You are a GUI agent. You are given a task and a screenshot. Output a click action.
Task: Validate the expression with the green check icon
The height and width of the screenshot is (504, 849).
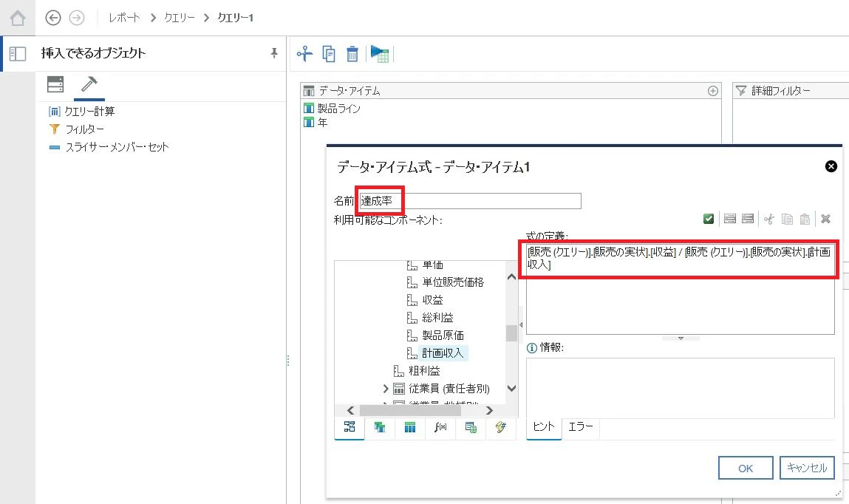[x=708, y=219]
